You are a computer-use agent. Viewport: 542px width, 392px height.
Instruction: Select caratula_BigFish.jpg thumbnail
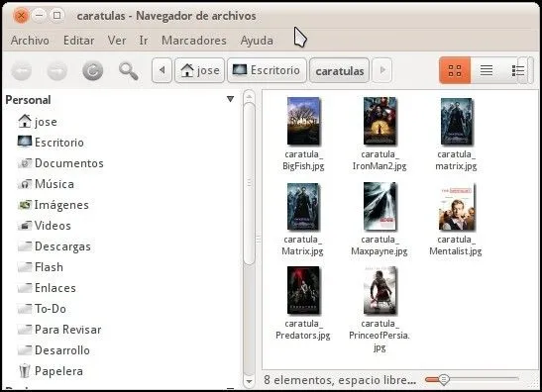pos(303,121)
